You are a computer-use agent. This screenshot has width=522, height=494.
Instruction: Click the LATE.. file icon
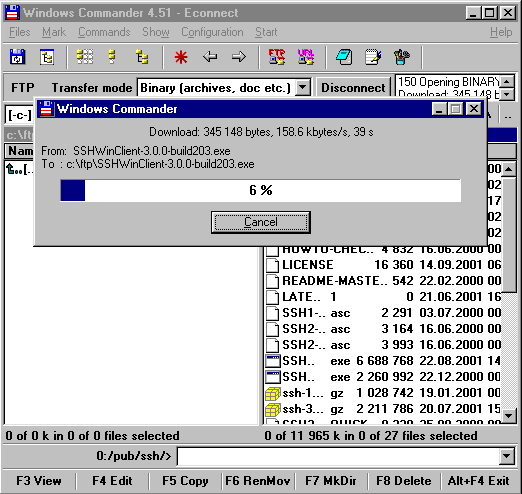click(272, 297)
